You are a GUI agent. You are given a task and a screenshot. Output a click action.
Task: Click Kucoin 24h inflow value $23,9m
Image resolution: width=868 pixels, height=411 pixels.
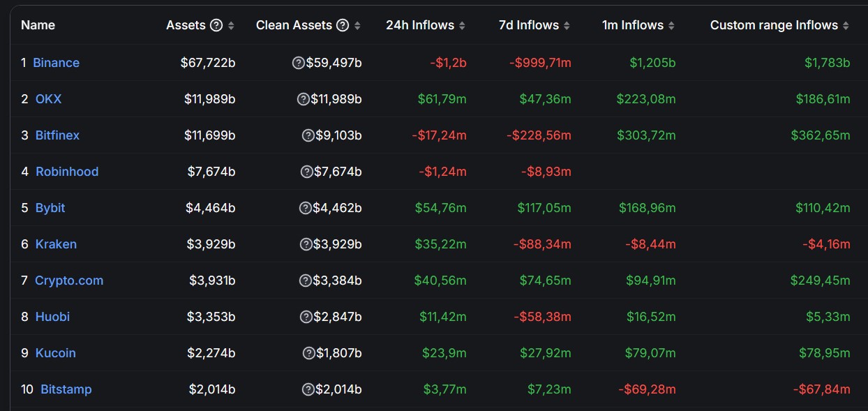point(445,353)
